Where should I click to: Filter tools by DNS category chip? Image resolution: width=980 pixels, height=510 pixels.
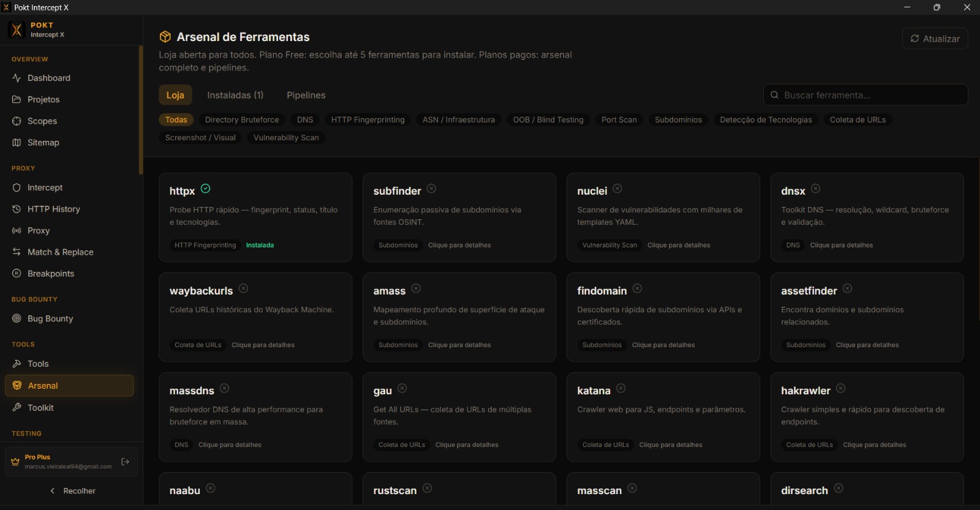point(305,120)
